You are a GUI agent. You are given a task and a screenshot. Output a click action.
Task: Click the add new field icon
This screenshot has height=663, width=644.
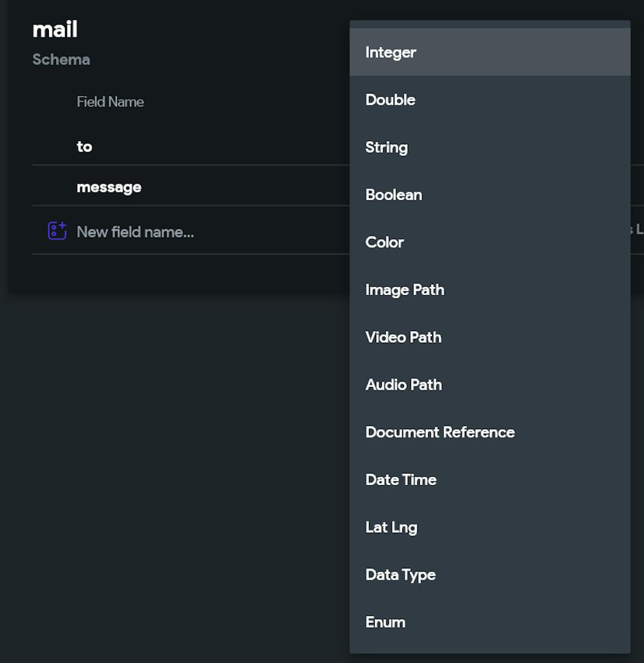coord(57,231)
